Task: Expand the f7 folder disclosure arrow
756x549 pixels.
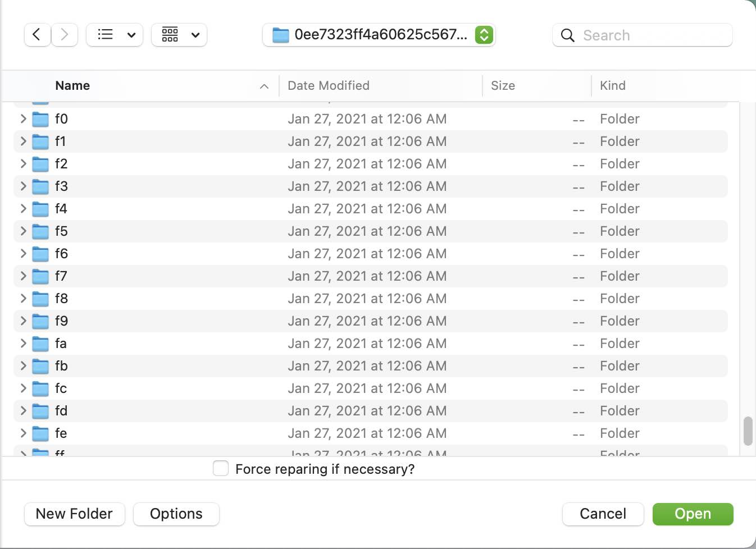Action: point(23,276)
